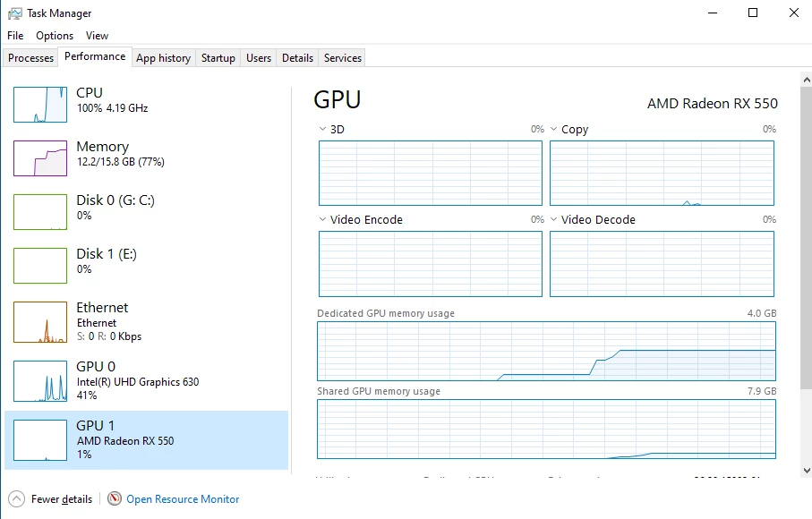
Task: Click the GPU 1 AMD Radeon RX 550 label
Action: pyautogui.click(x=125, y=441)
